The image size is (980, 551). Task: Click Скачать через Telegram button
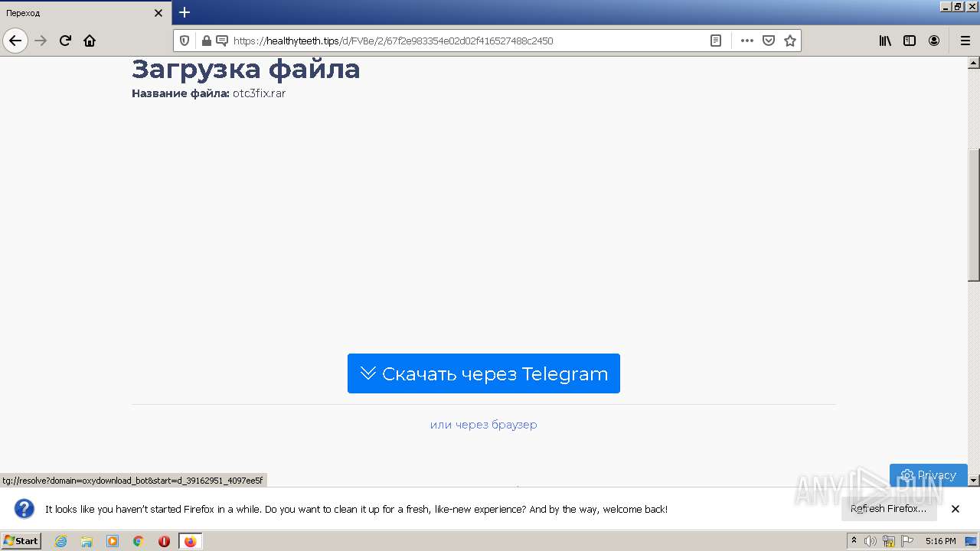[x=484, y=373]
